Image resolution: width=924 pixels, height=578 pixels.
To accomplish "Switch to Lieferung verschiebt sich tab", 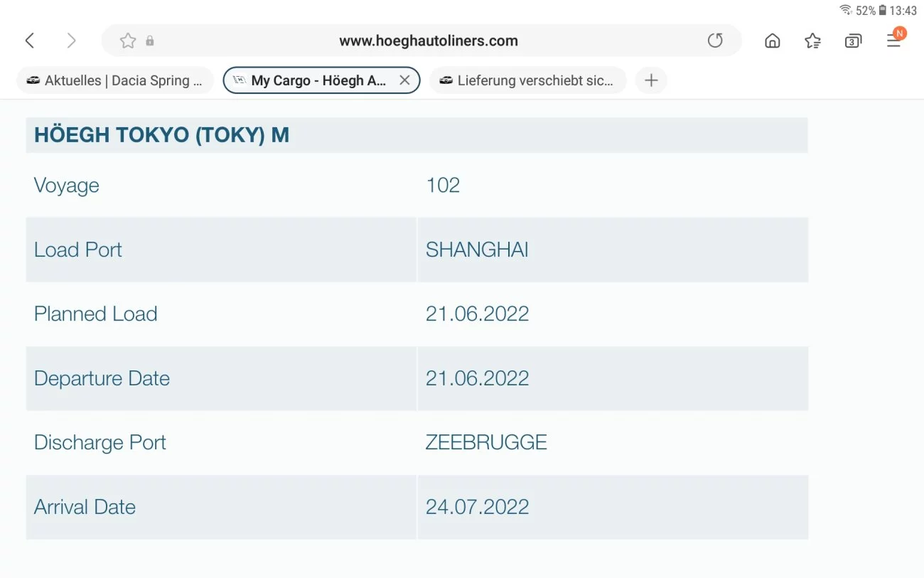I will 527,80.
